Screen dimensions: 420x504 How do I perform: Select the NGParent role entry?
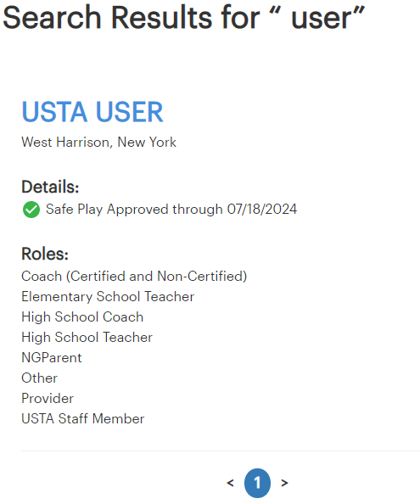[x=52, y=358]
